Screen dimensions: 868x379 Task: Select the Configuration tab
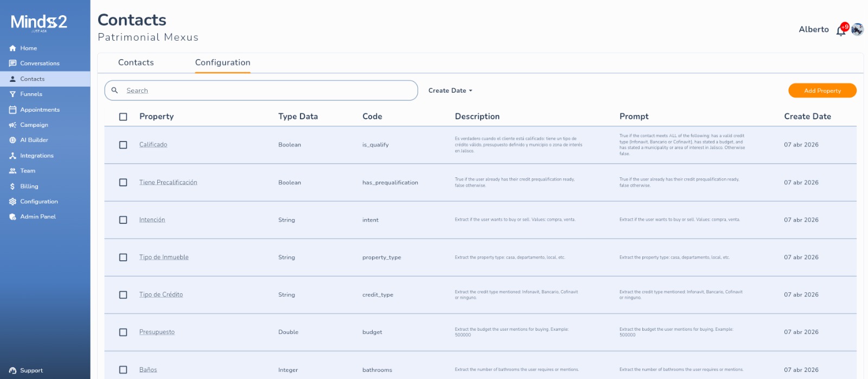[222, 62]
